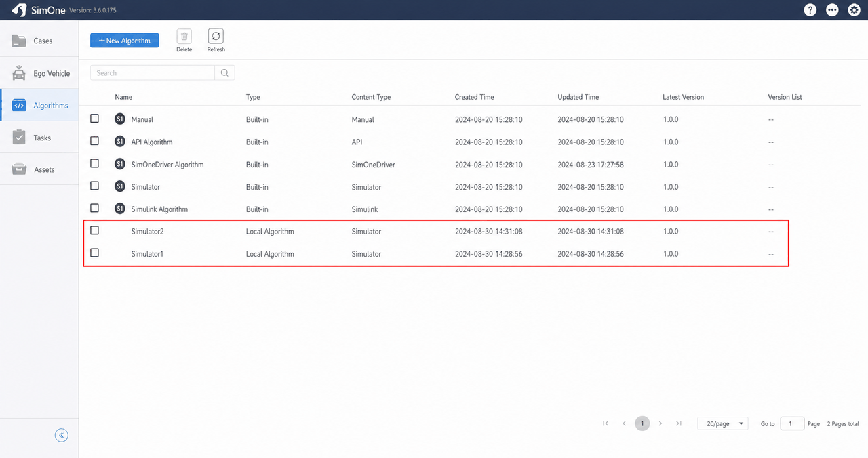
Task: Check the built-in Simulator row checkbox
Action: click(94, 186)
